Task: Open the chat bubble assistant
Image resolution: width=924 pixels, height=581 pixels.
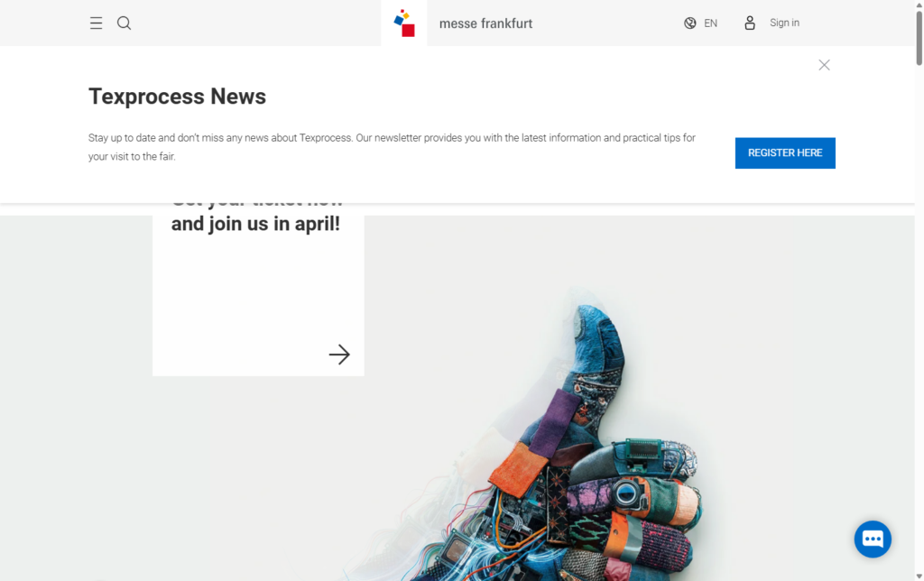Action: point(873,539)
